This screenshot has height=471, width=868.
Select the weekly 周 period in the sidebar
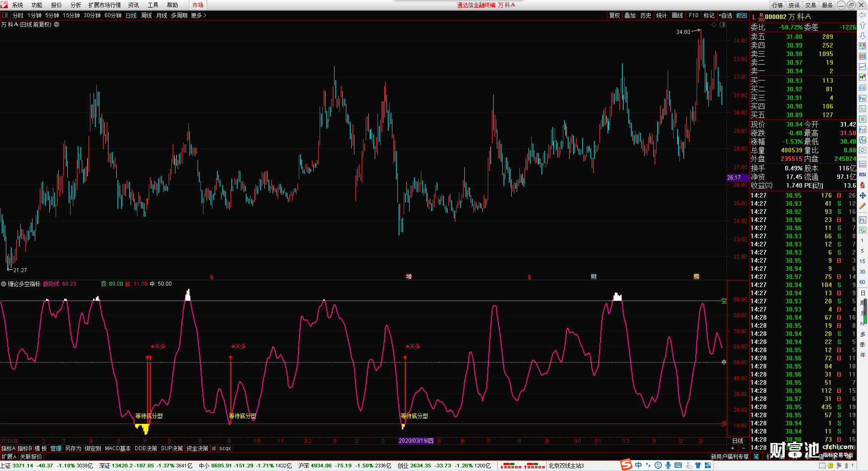point(862,303)
